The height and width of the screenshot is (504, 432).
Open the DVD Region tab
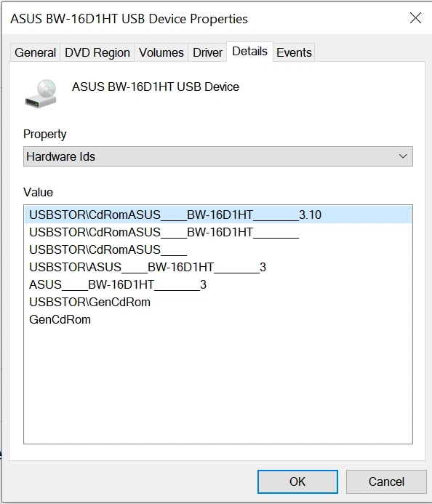(97, 52)
